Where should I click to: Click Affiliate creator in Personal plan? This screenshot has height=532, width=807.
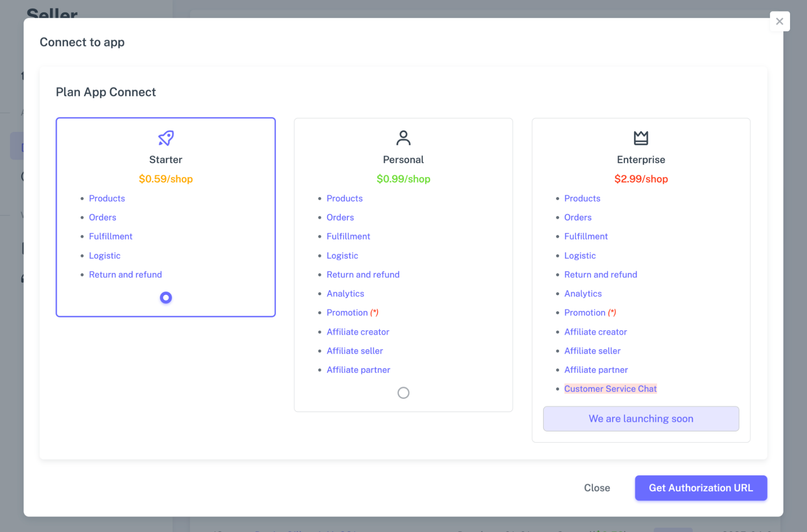pos(358,332)
